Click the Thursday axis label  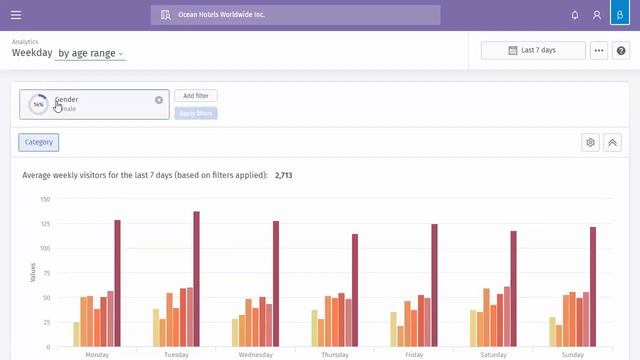click(335, 355)
